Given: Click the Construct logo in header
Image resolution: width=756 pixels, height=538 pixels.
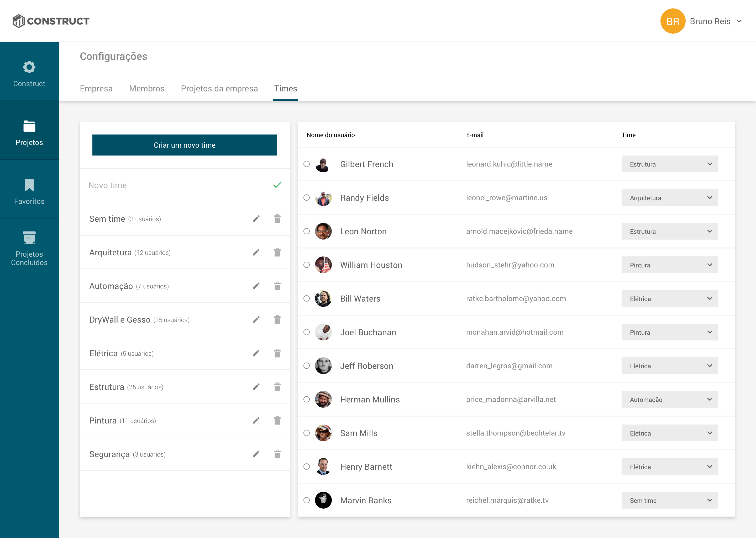Looking at the screenshot, I should click(x=51, y=21).
